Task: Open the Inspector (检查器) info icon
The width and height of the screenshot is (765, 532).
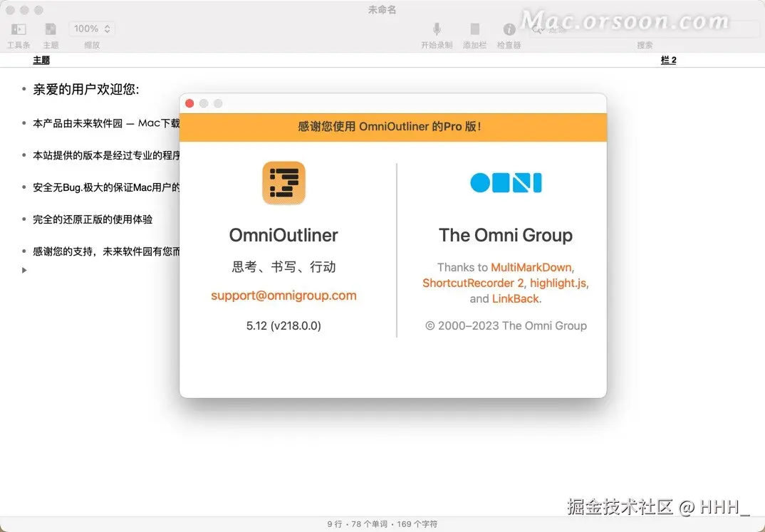Action: 509,29
